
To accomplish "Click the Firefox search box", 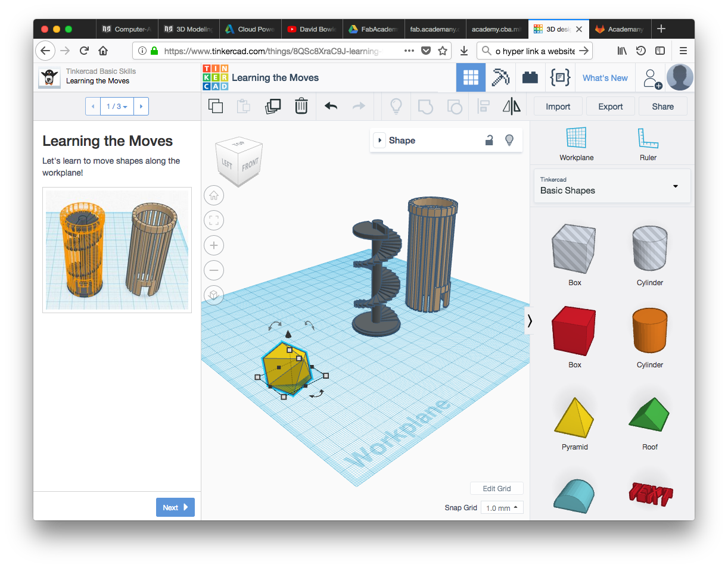I will point(535,51).
